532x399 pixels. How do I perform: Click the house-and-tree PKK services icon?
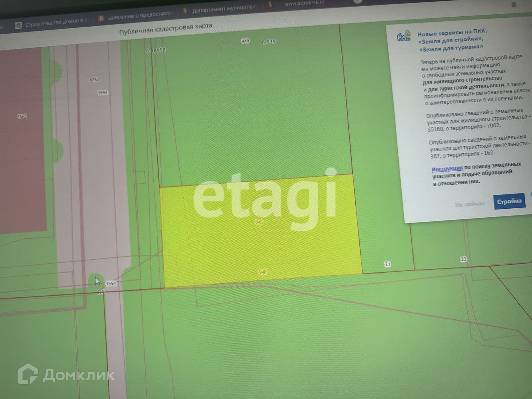click(403, 37)
